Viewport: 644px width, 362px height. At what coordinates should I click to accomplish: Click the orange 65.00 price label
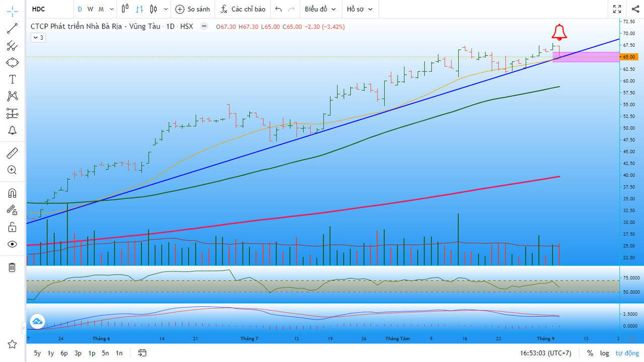click(629, 57)
